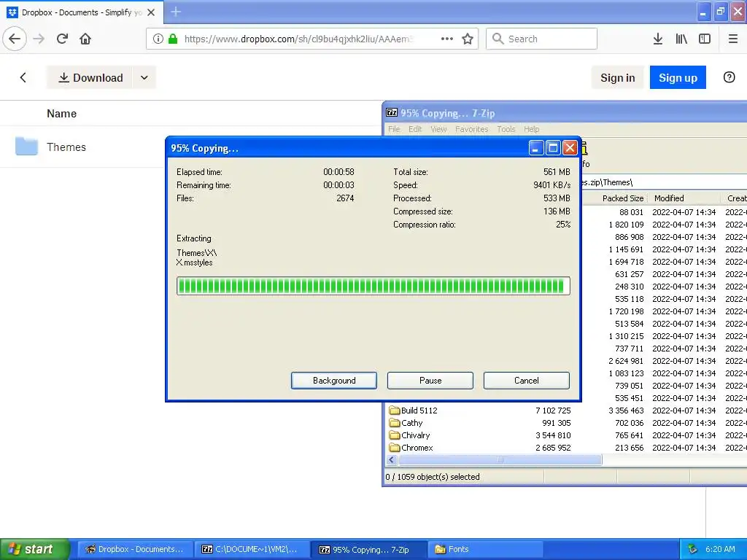Expand the Download dropdown arrow
Viewport: 747px width, 560px height.
(144, 77)
